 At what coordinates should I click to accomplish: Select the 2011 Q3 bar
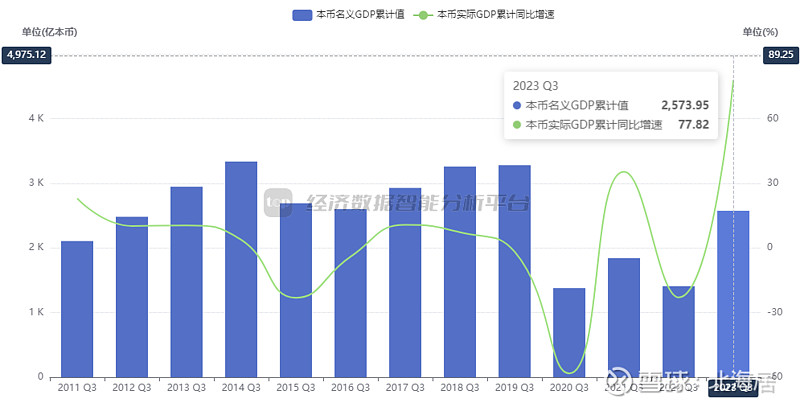coord(77,309)
